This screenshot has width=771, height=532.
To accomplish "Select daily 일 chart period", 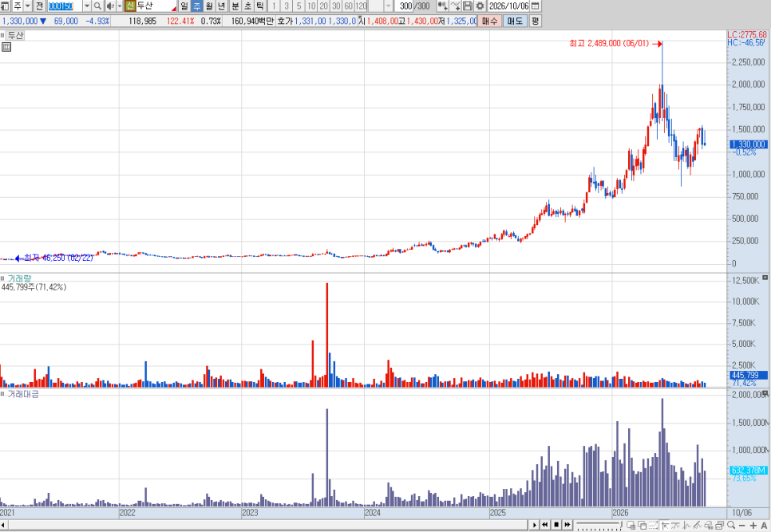I will [x=184, y=6].
